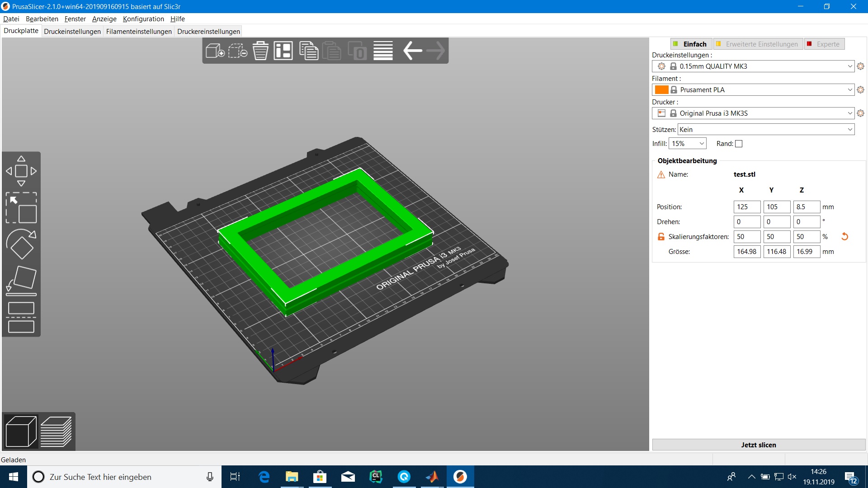Switch to sliced layers preview view
This screenshot has width=868, height=488.
(56, 432)
